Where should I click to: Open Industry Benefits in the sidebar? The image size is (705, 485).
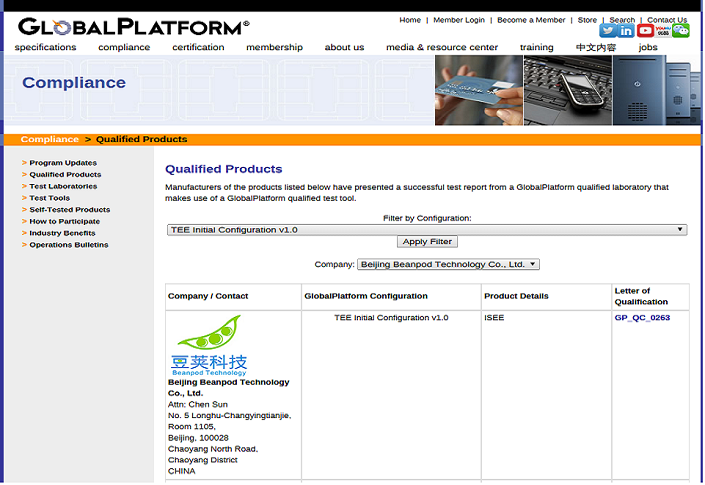tap(62, 233)
